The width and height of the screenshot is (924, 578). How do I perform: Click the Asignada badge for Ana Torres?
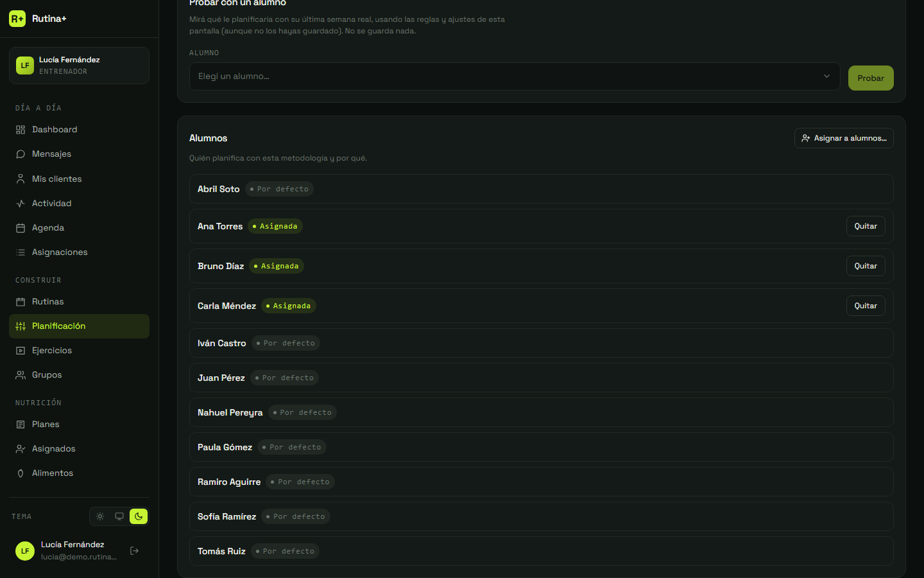(x=275, y=226)
